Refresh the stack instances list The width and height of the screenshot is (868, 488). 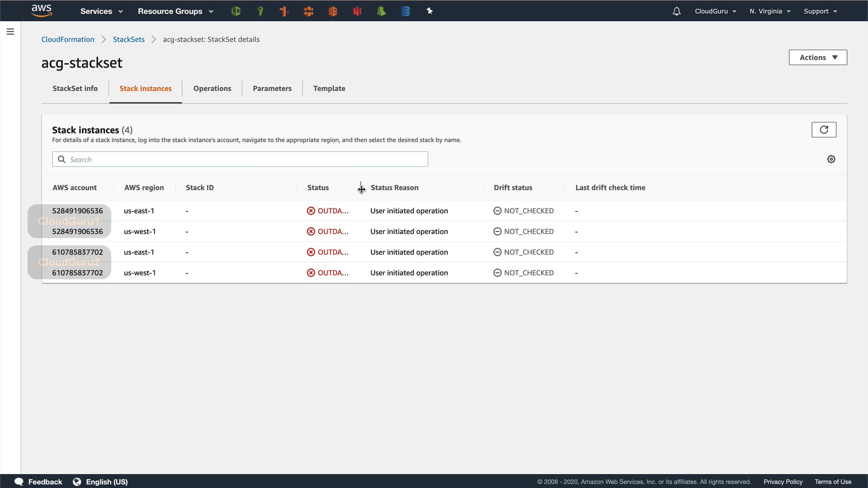[x=824, y=130]
